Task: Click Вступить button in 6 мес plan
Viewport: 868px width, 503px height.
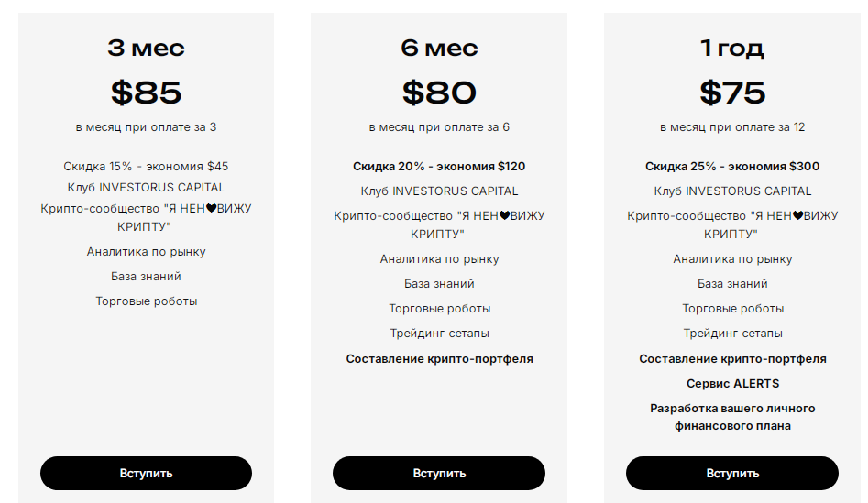Action: click(439, 473)
